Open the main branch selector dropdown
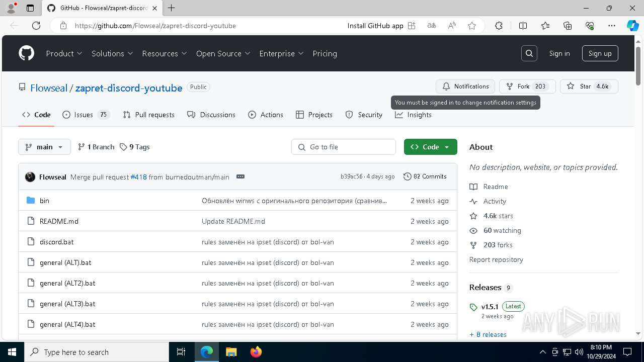 (44, 147)
